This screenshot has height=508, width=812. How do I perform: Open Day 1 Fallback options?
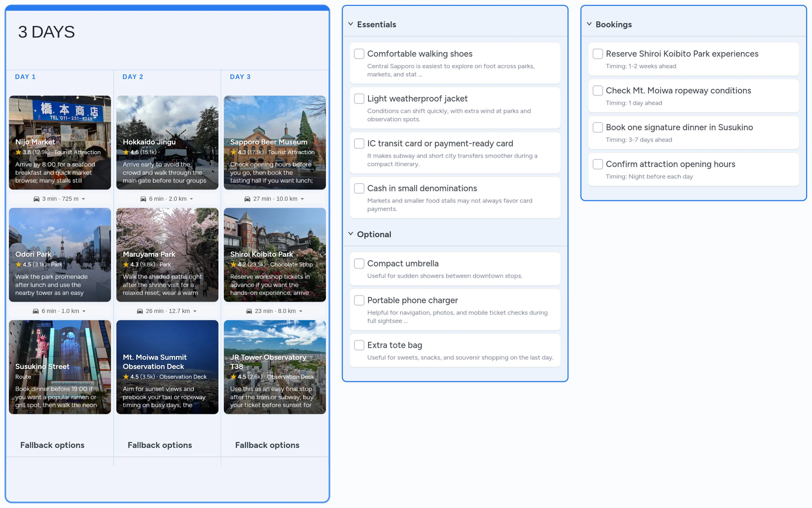[52, 445]
